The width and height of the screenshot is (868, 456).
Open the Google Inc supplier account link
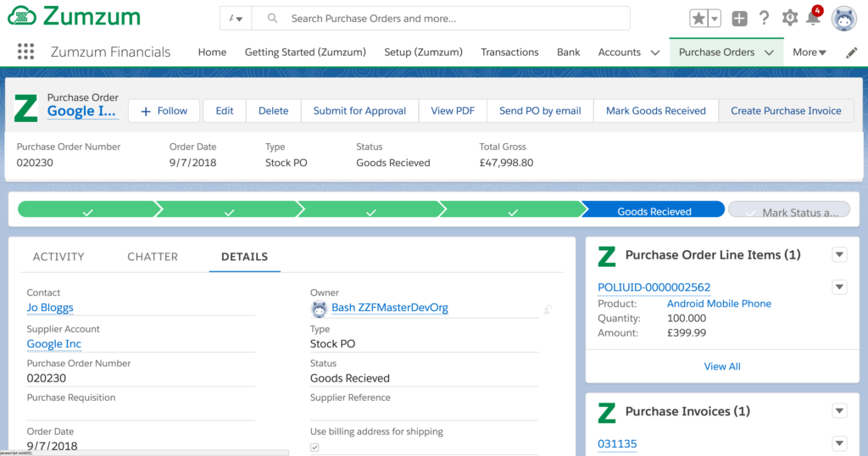click(x=53, y=343)
